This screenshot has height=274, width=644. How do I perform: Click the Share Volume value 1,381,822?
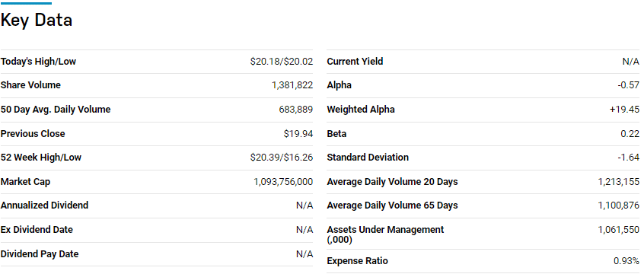pyautogui.click(x=292, y=85)
